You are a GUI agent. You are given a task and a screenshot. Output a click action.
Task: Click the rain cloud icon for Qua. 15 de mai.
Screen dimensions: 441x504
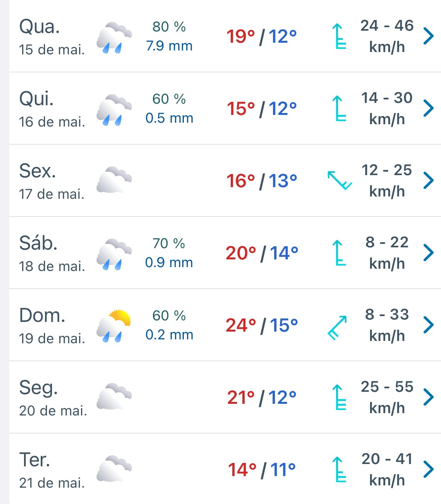[114, 37]
